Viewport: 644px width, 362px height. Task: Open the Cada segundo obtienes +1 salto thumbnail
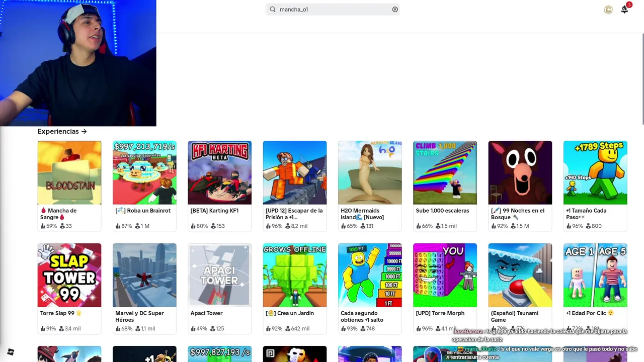[x=370, y=275]
